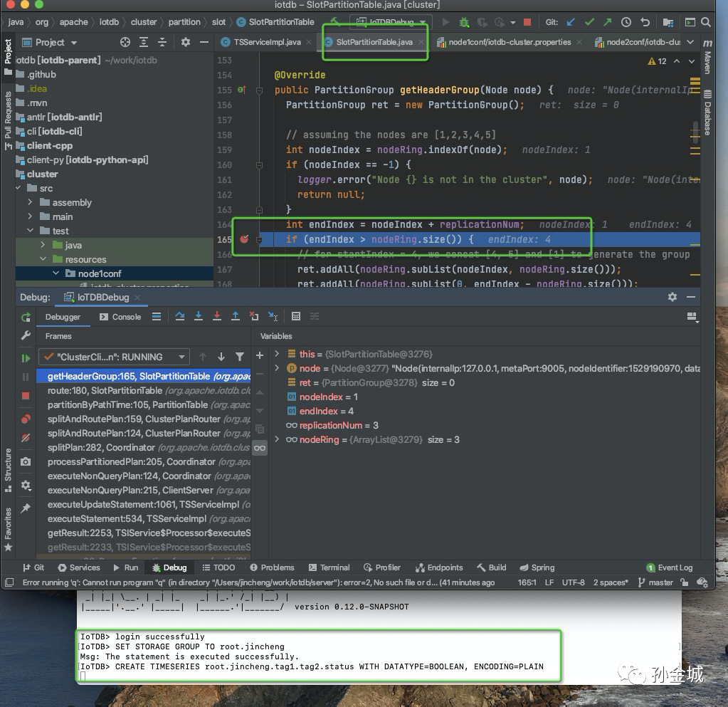Image resolution: width=728 pixels, height=707 pixels.
Task: Click the Debug bug icon in top toolbar
Action: pos(464,22)
